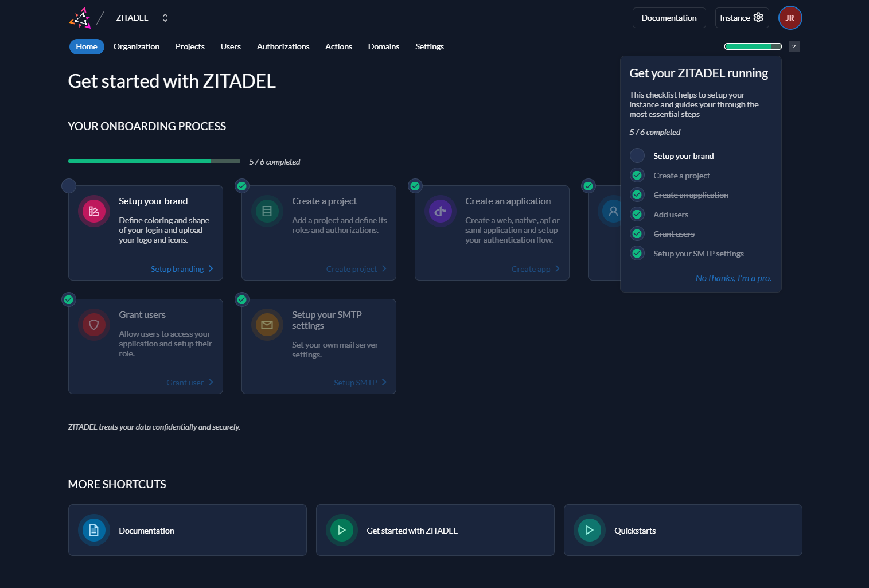Open the JR user avatar menu
This screenshot has height=588, width=869.
pyautogui.click(x=790, y=18)
